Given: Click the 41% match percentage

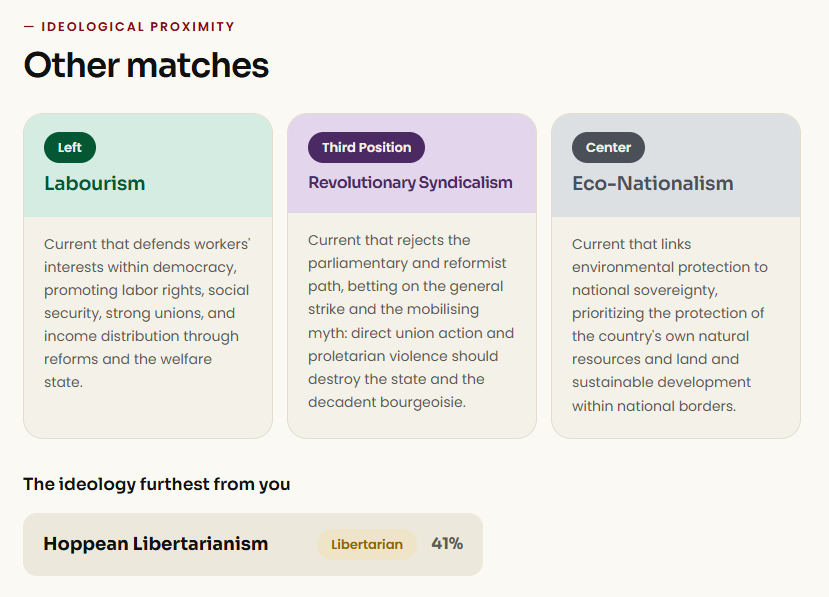Looking at the screenshot, I should [x=447, y=544].
